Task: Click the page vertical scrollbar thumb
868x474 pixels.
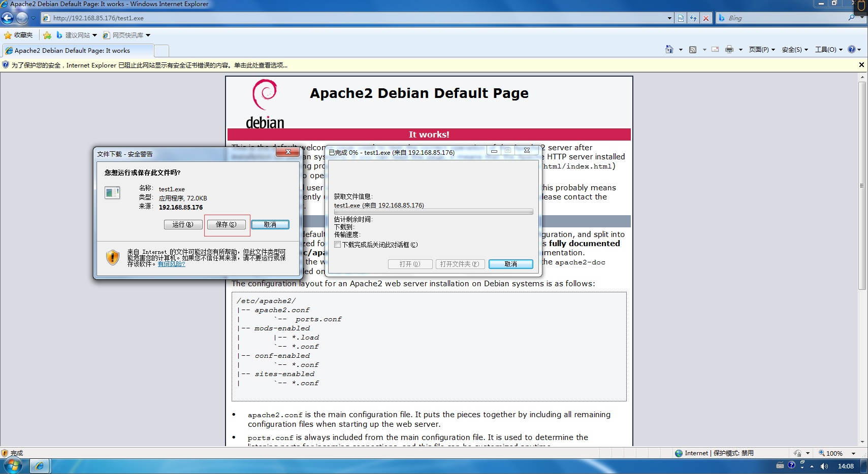Action: [x=862, y=186]
